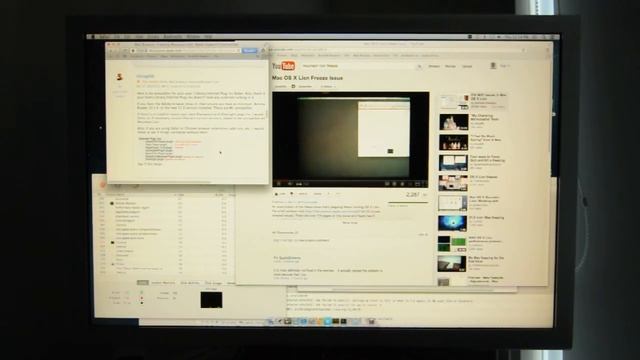Click the Like thumbs-up button

tap(280, 194)
